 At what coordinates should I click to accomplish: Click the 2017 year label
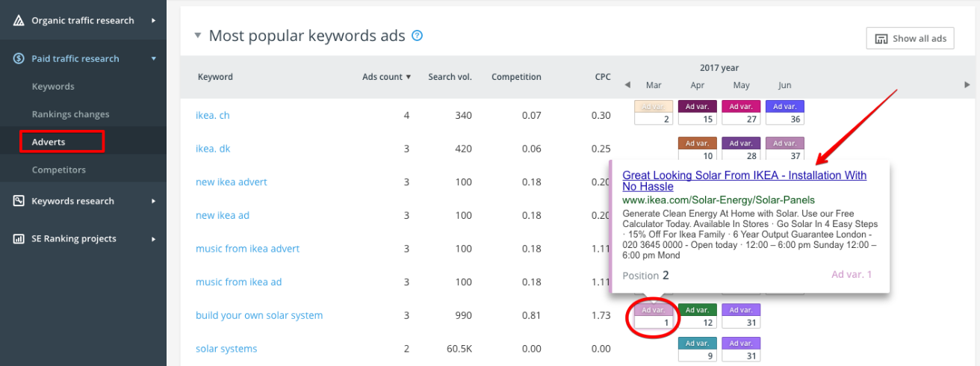click(719, 67)
